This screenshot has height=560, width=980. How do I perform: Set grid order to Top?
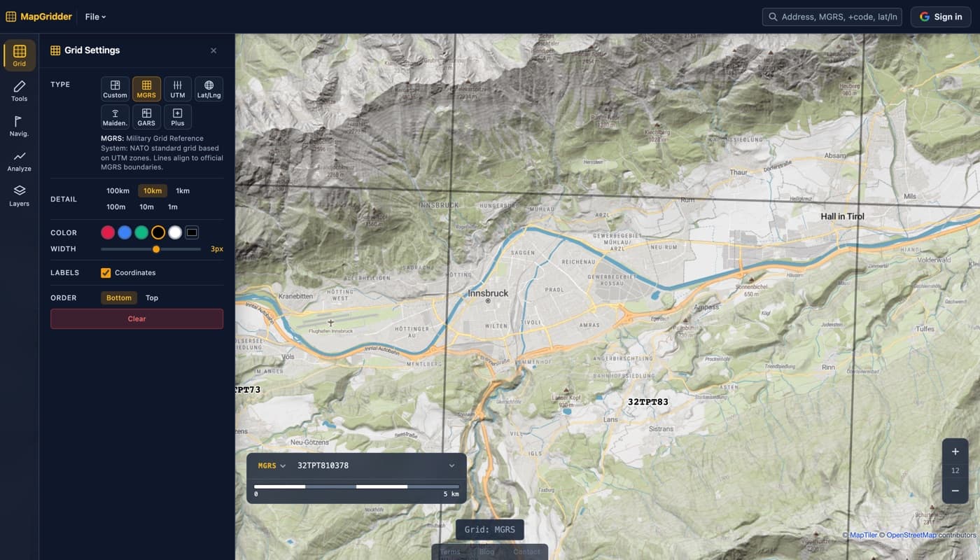pyautogui.click(x=152, y=297)
